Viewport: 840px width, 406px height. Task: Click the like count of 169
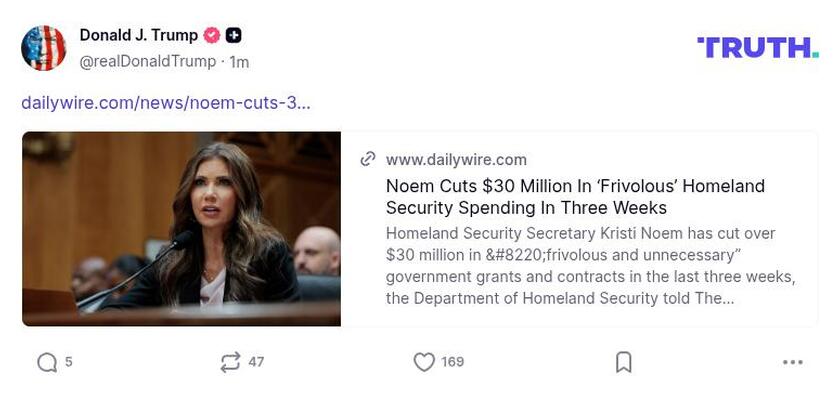point(453,362)
